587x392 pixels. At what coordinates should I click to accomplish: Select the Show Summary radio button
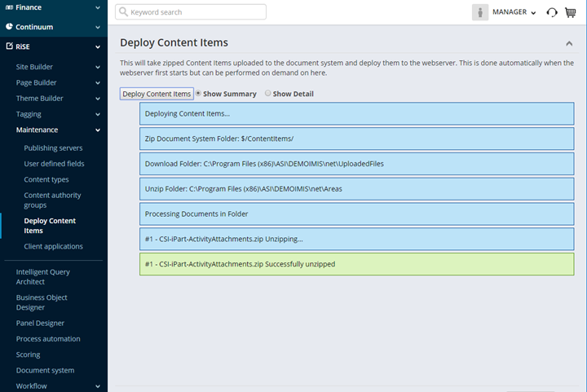pyautogui.click(x=198, y=94)
